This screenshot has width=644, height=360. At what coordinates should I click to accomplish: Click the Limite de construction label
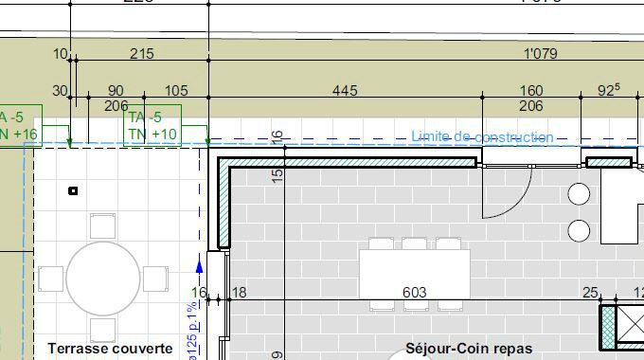483,136
